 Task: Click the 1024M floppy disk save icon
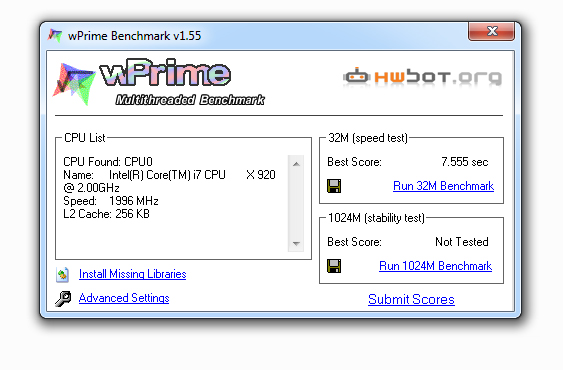pos(334,266)
